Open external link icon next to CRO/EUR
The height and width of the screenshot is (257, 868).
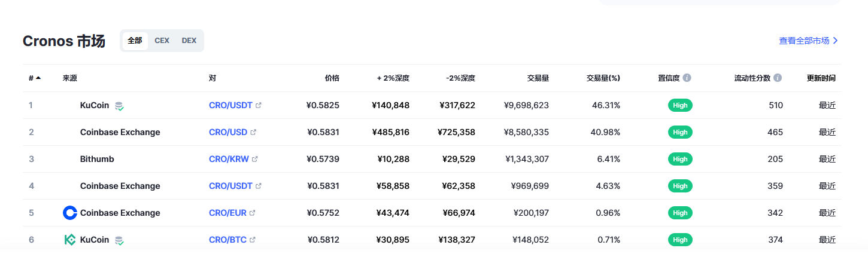pos(252,213)
